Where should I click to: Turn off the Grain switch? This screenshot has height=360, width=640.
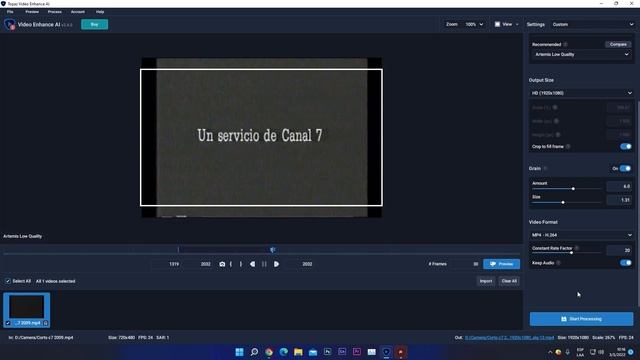click(625, 169)
